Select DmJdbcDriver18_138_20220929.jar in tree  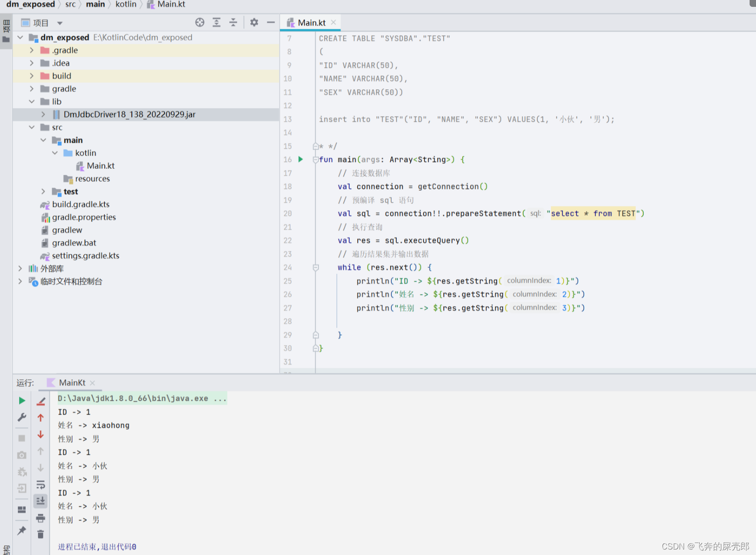[130, 114]
